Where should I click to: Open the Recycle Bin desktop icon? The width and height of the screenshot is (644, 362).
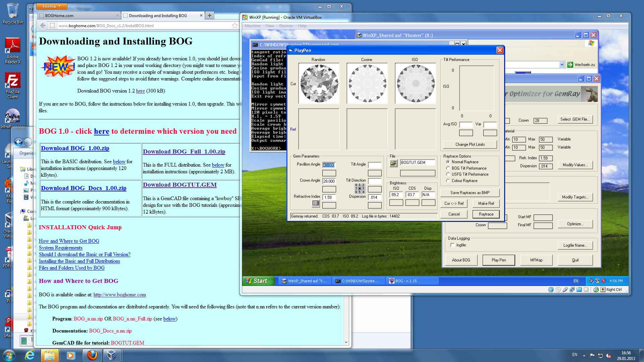click(13, 14)
